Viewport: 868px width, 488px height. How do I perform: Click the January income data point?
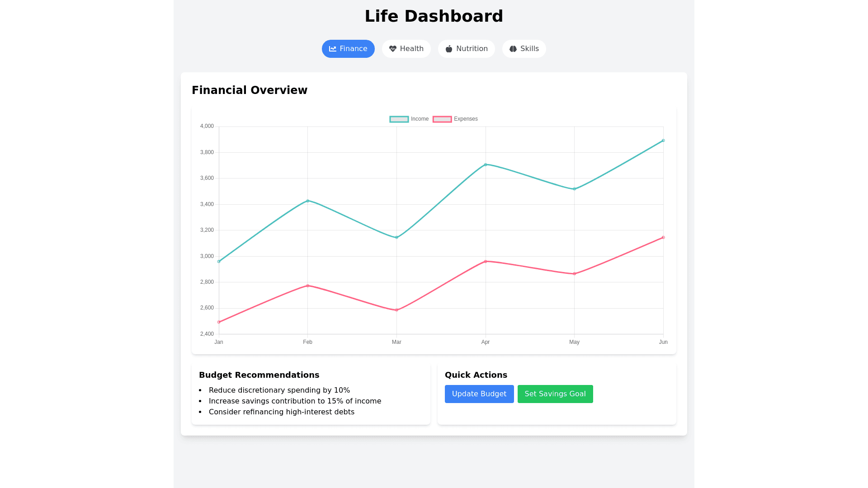(219, 262)
